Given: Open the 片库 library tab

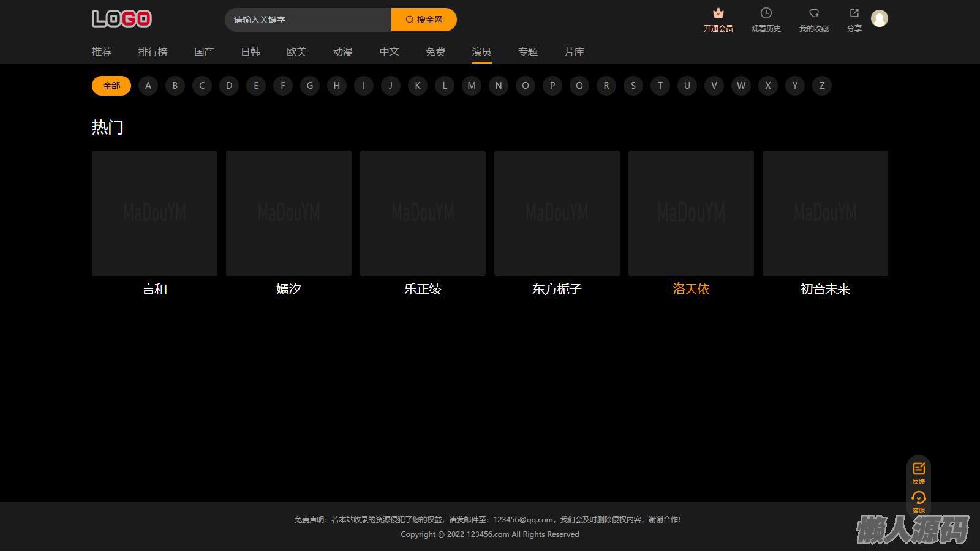Looking at the screenshot, I should click(x=574, y=52).
